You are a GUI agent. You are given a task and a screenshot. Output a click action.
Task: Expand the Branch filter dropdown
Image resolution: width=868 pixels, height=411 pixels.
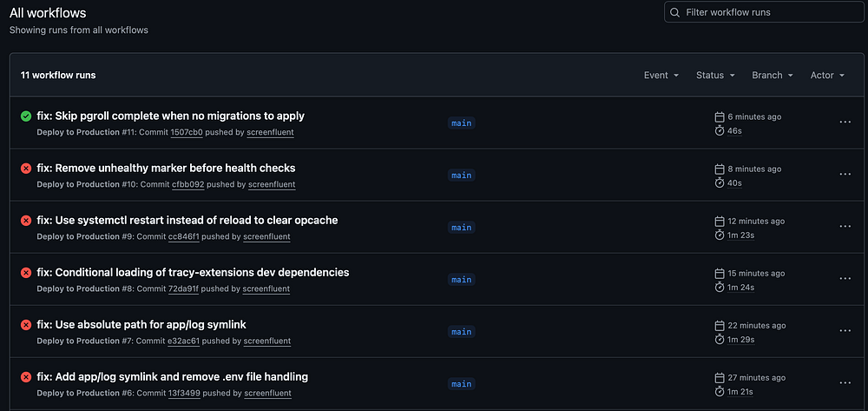tap(773, 76)
